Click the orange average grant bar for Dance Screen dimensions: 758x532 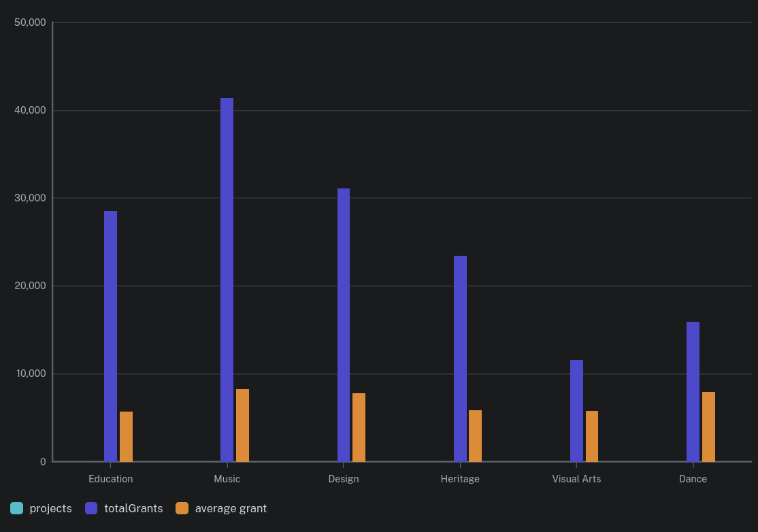[708, 425]
